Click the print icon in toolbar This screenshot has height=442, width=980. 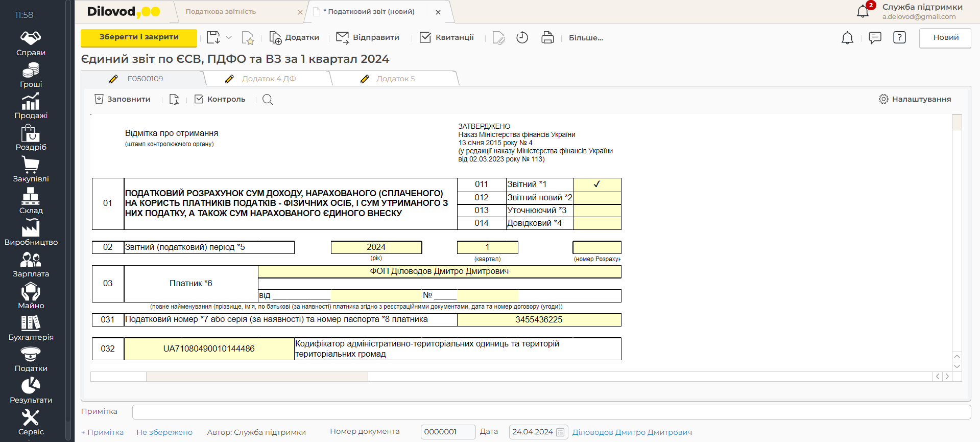tap(547, 38)
